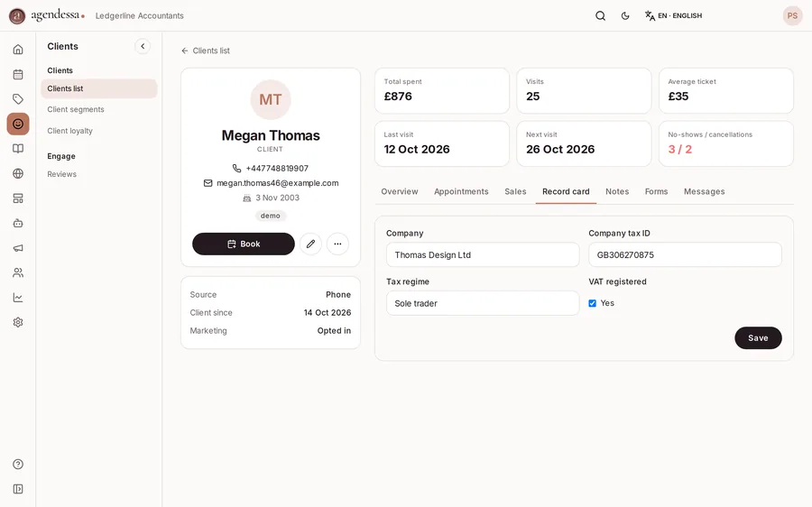Open the layout blocks icon in sidebar
The width and height of the screenshot is (812, 507).
point(18,198)
